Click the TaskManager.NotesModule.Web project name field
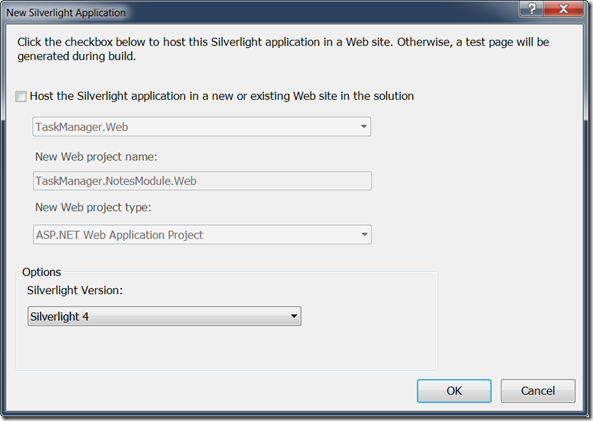The width and height of the screenshot is (593, 421). point(202,181)
